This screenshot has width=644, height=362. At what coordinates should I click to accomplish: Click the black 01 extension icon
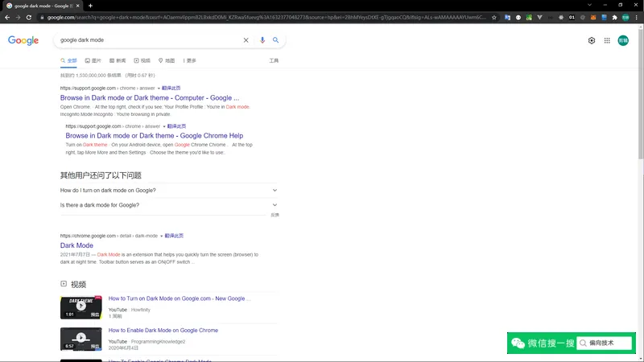point(572,17)
